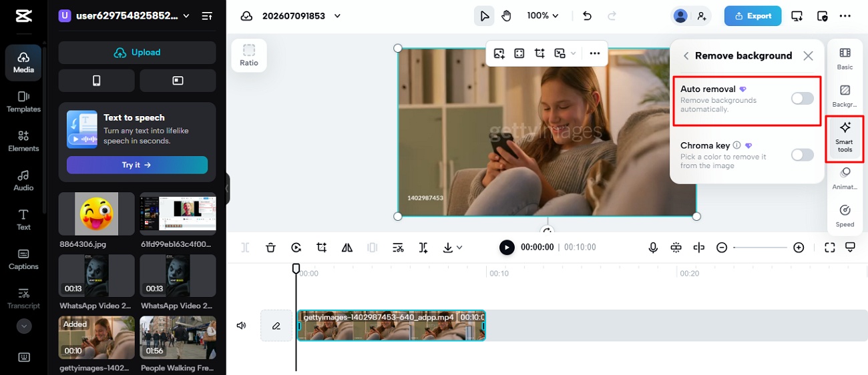This screenshot has width=868, height=375.
Task: Open the Elements panel
Action: [23, 141]
